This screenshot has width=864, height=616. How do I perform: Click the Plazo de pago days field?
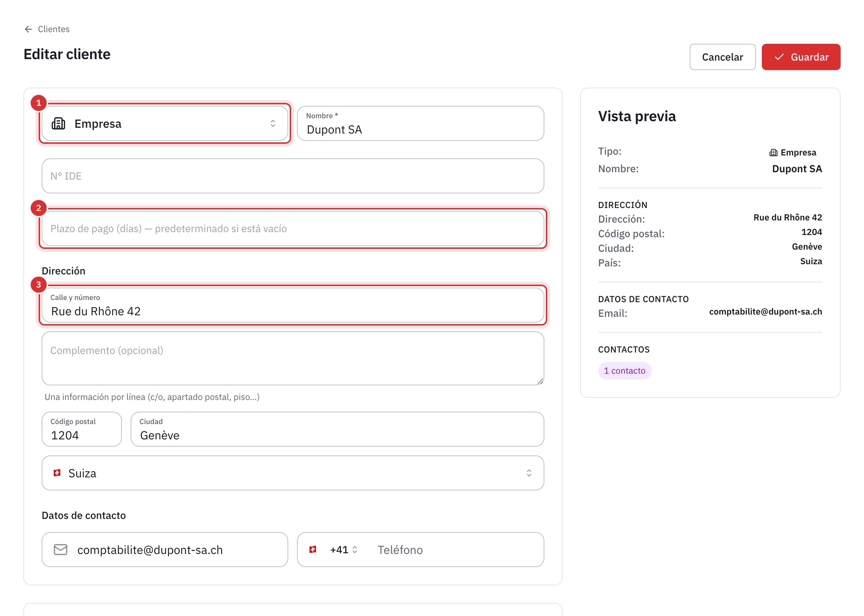pos(293,229)
